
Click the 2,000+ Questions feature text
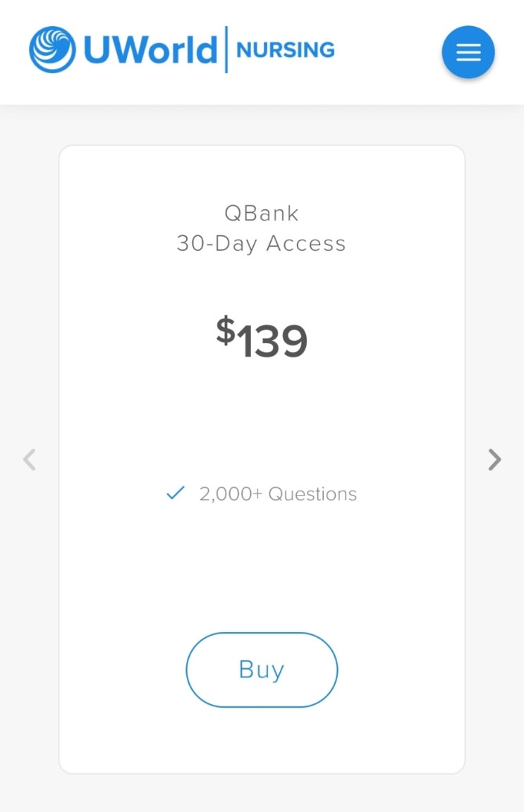click(278, 494)
